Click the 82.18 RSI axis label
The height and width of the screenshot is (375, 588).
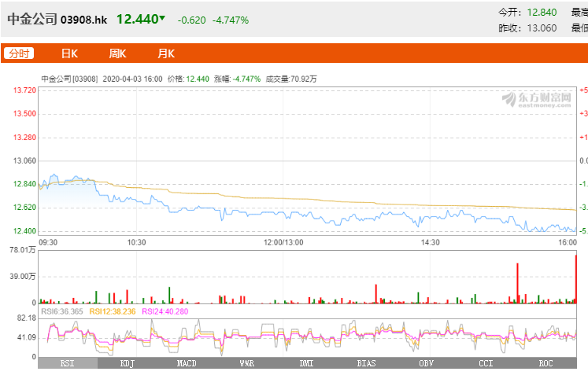point(27,318)
